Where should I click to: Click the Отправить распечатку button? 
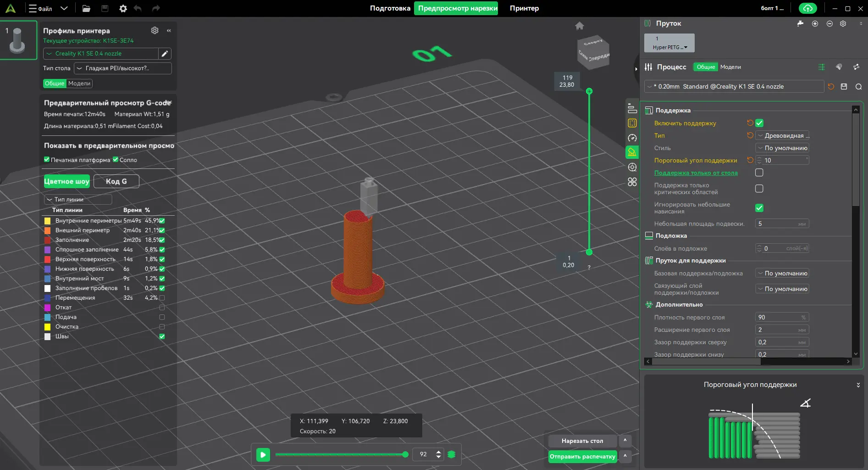tap(582, 457)
